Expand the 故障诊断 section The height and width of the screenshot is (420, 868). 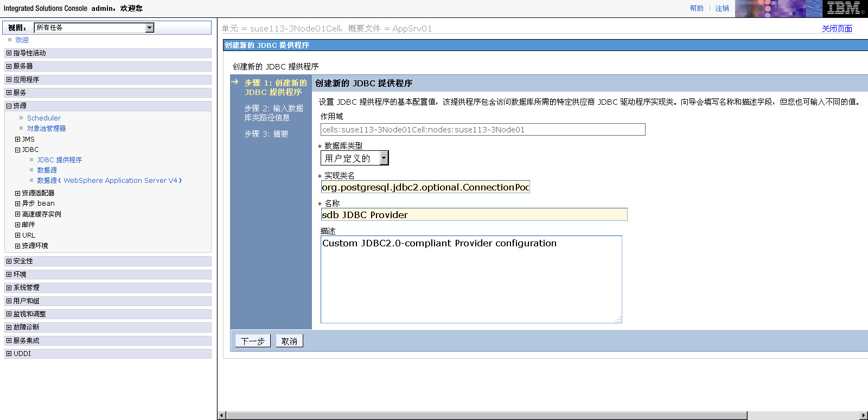click(x=9, y=327)
